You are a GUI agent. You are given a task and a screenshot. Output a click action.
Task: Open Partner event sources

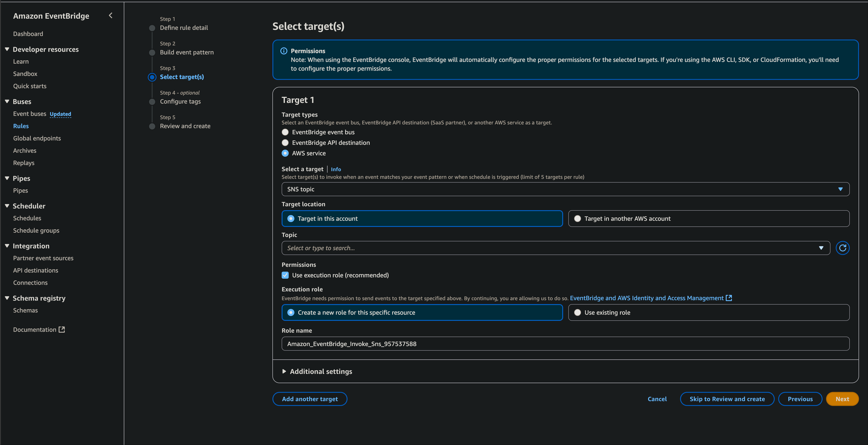[x=43, y=258]
